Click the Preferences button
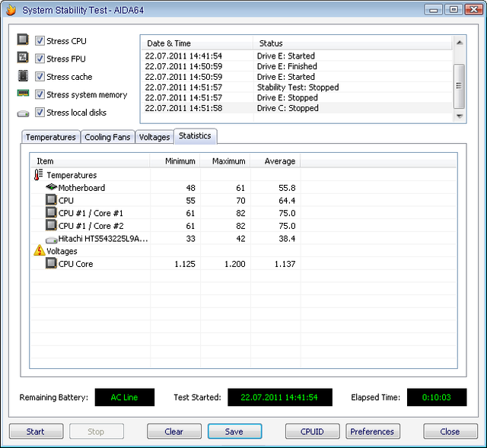The height and width of the screenshot is (448, 487). click(x=372, y=431)
